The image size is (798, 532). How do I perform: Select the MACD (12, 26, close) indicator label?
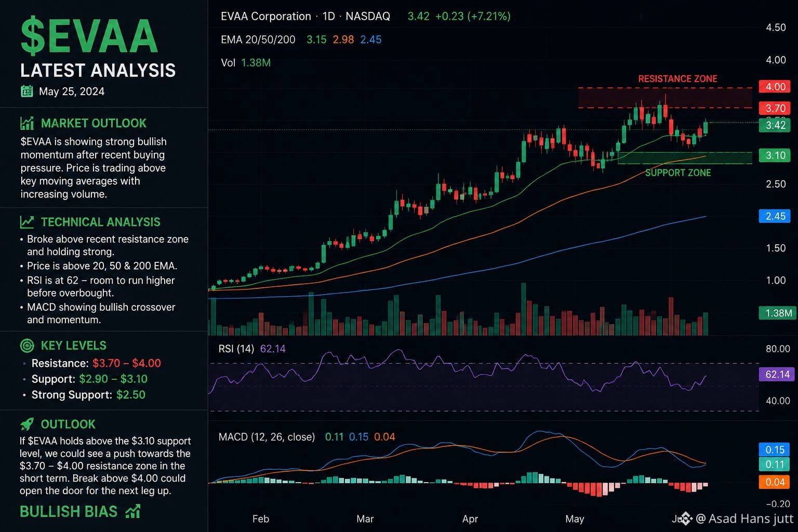pyautogui.click(x=267, y=437)
